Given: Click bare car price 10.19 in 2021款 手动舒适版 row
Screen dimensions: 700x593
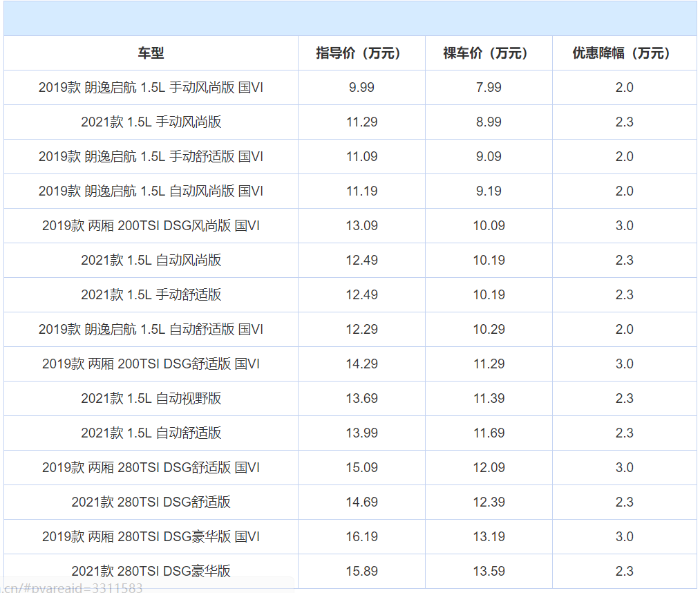Looking at the screenshot, I should 489,294.
